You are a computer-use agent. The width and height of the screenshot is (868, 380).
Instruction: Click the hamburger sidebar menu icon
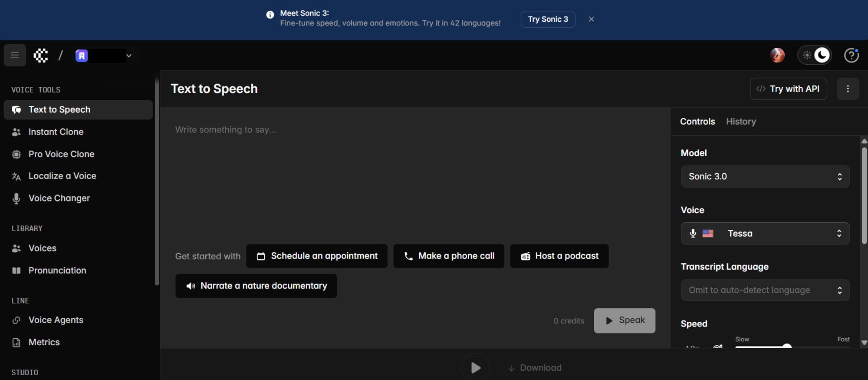(15, 55)
